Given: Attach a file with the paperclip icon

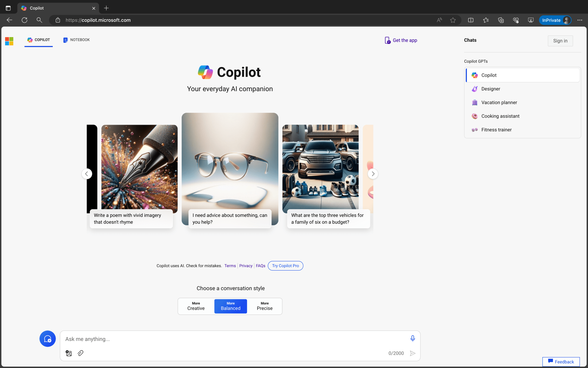Looking at the screenshot, I should (x=80, y=353).
